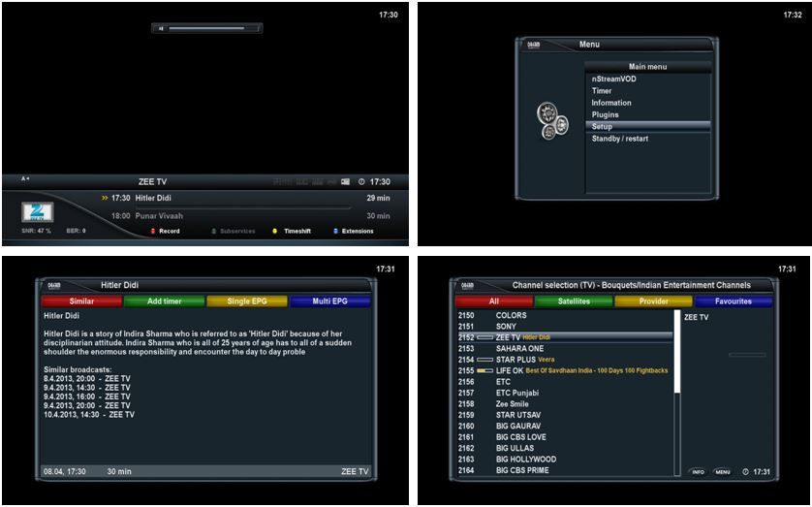
Task: Click the speaker icon on the volume bar
Action: 161,28
